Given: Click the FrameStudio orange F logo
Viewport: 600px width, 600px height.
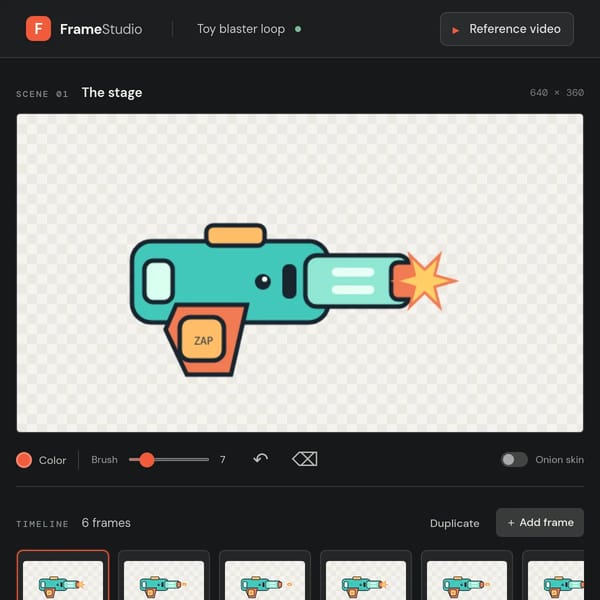Looking at the screenshot, I should tap(38, 29).
